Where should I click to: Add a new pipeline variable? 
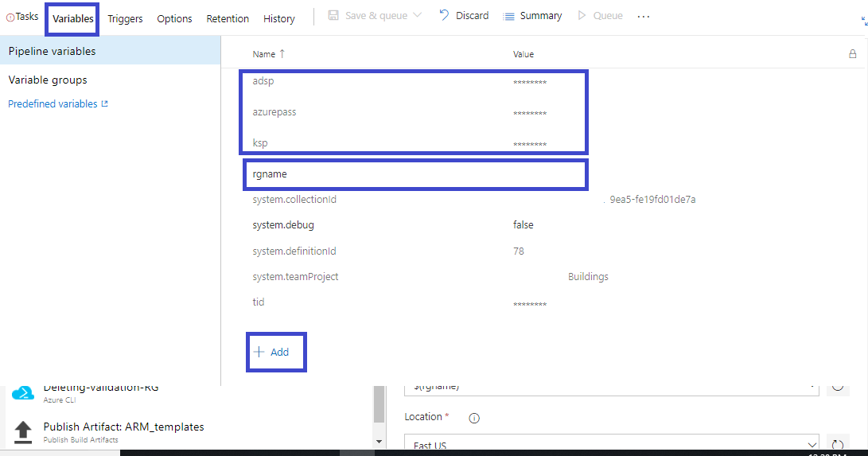276,352
